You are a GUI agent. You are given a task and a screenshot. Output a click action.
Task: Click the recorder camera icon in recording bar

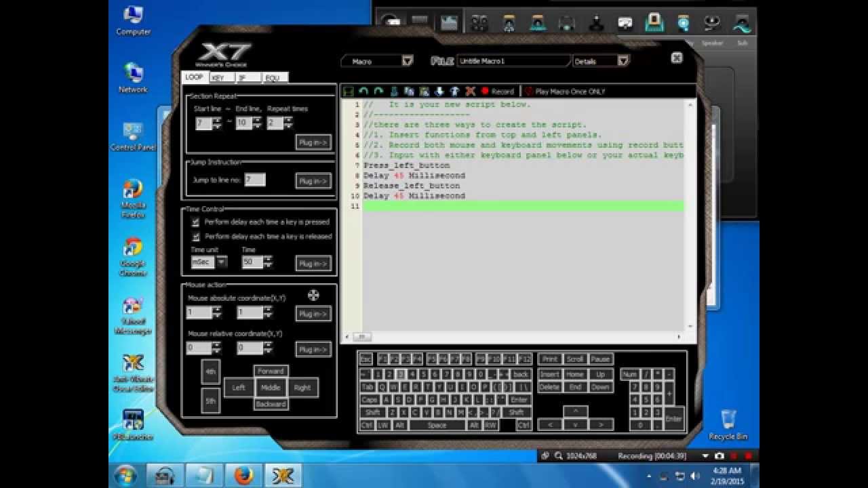coord(719,456)
